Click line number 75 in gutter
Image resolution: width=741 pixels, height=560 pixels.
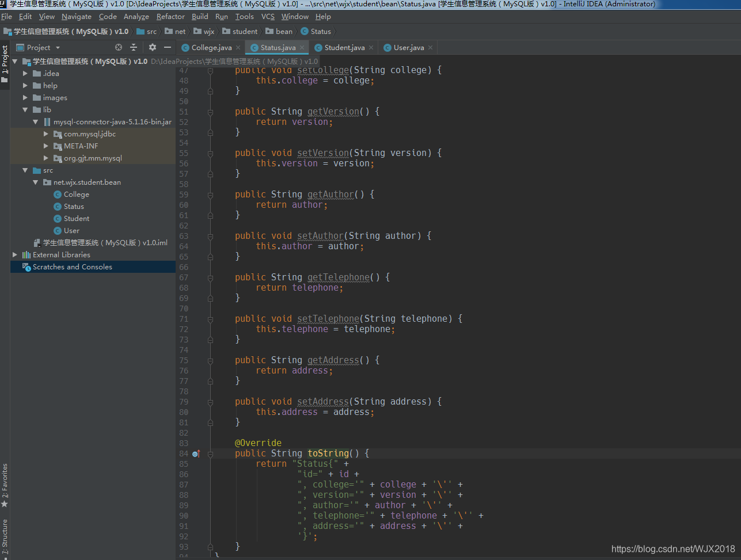[184, 360]
